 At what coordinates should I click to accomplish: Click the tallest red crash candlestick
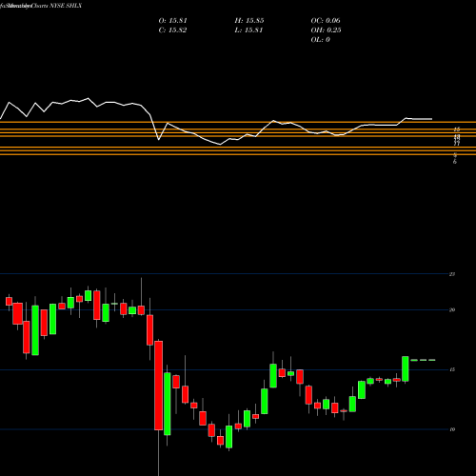point(158,386)
